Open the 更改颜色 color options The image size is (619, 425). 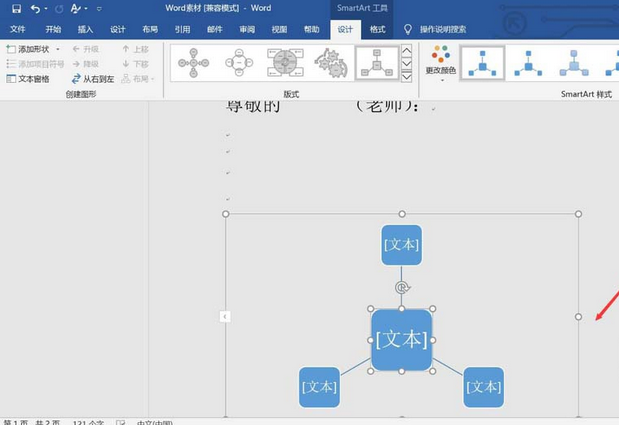[441, 63]
